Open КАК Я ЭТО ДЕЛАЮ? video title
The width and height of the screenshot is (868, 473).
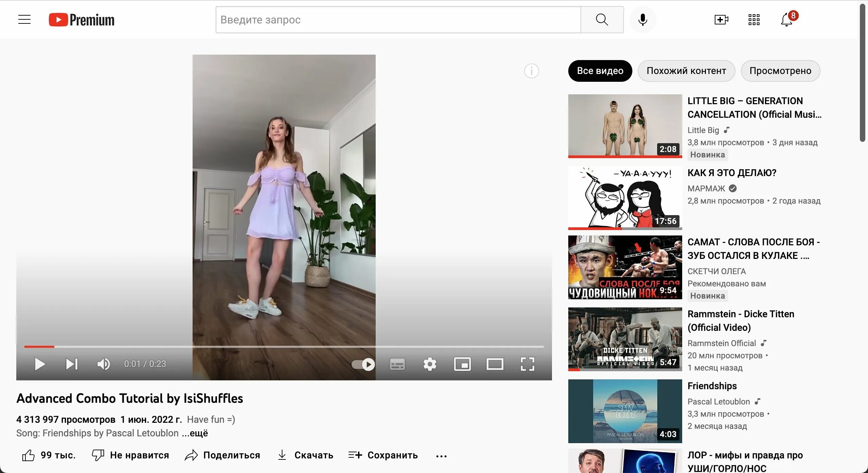732,173
